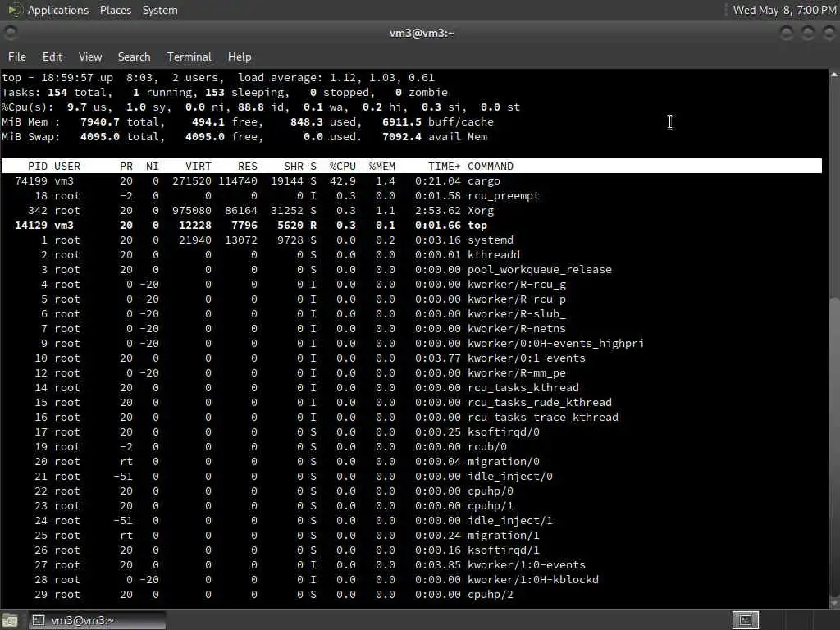This screenshot has height=630, width=840.
Task: Click the PID column header
Action: (x=38, y=166)
